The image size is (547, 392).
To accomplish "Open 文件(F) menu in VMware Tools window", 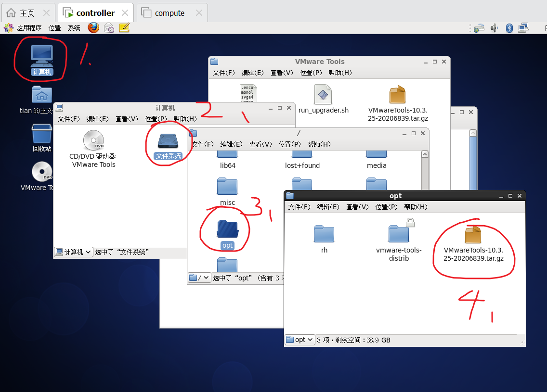I will (223, 73).
